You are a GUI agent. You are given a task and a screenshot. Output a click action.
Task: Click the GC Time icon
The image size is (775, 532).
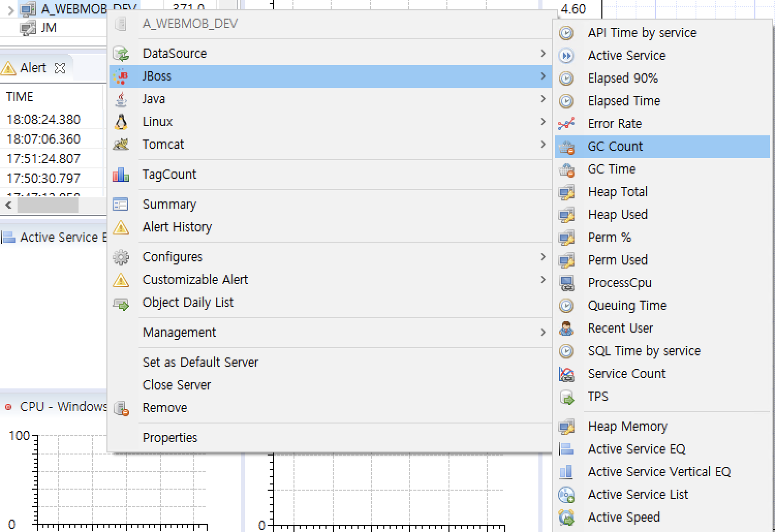(x=567, y=169)
